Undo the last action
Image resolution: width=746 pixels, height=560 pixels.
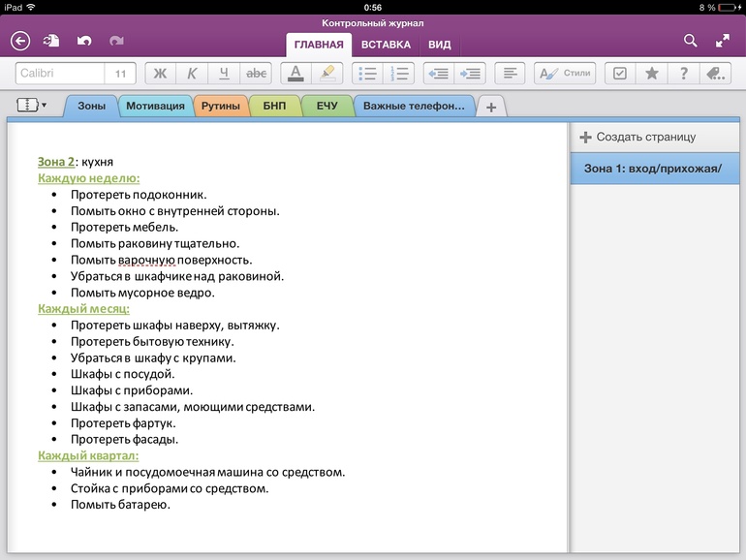(x=84, y=41)
